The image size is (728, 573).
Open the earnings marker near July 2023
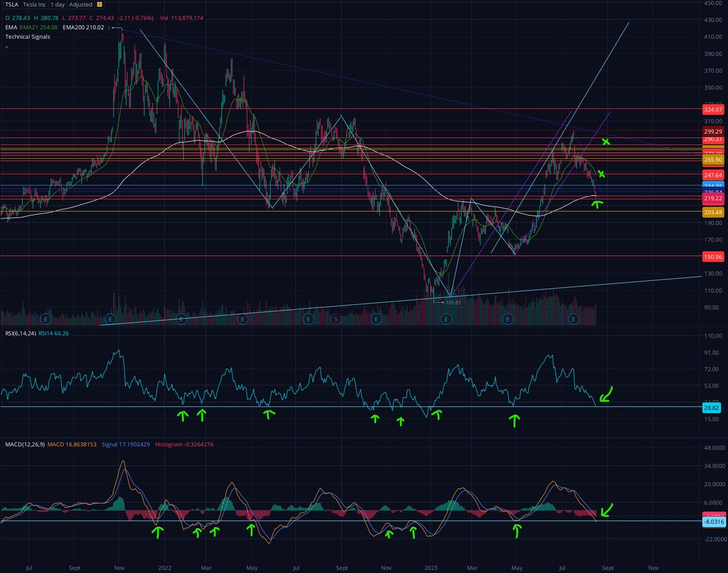(574, 318)
